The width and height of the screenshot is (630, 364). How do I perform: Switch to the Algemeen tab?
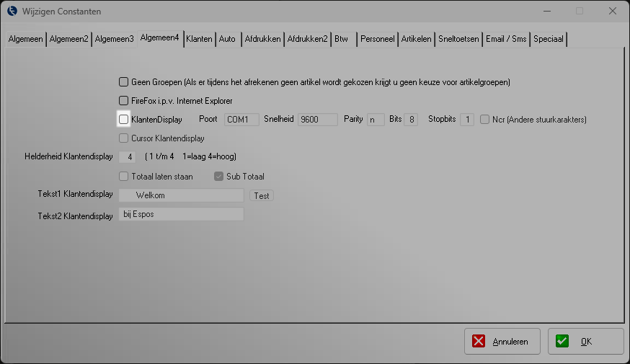(x=25, y=39)
